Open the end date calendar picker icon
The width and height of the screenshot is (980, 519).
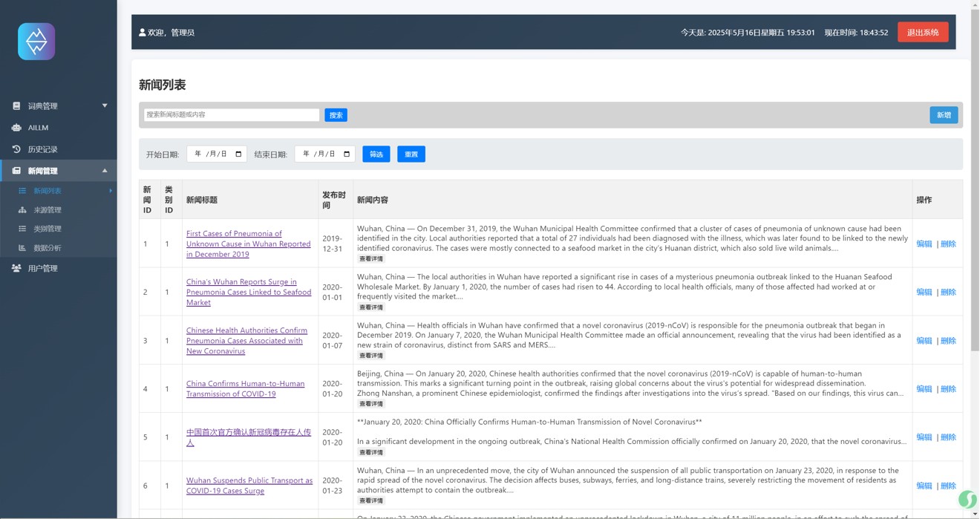coord(347,154)
